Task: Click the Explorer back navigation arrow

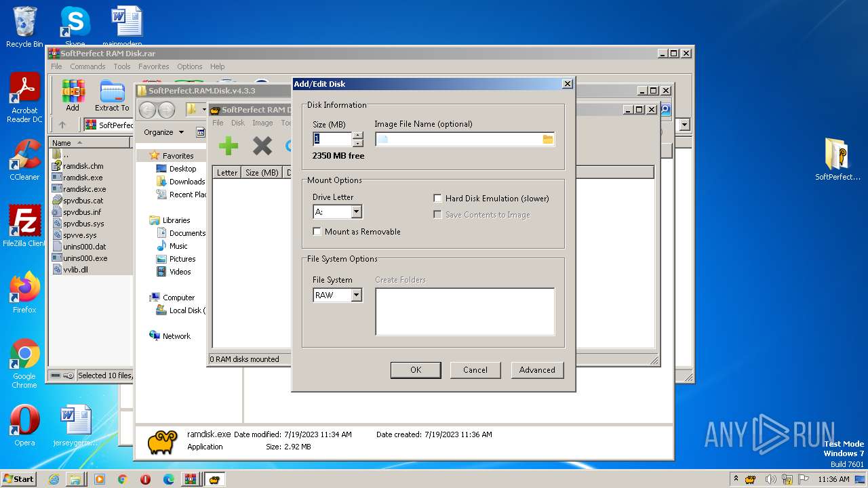Action: coord(147,110)
